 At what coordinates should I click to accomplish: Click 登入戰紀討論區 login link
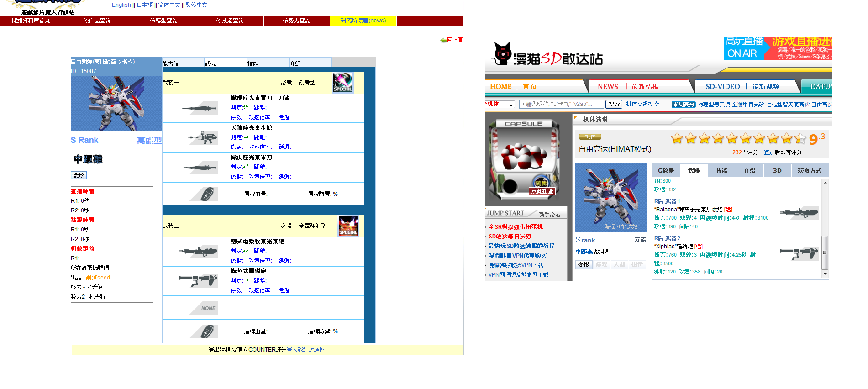pyautogui.click(x=305, y=350)
